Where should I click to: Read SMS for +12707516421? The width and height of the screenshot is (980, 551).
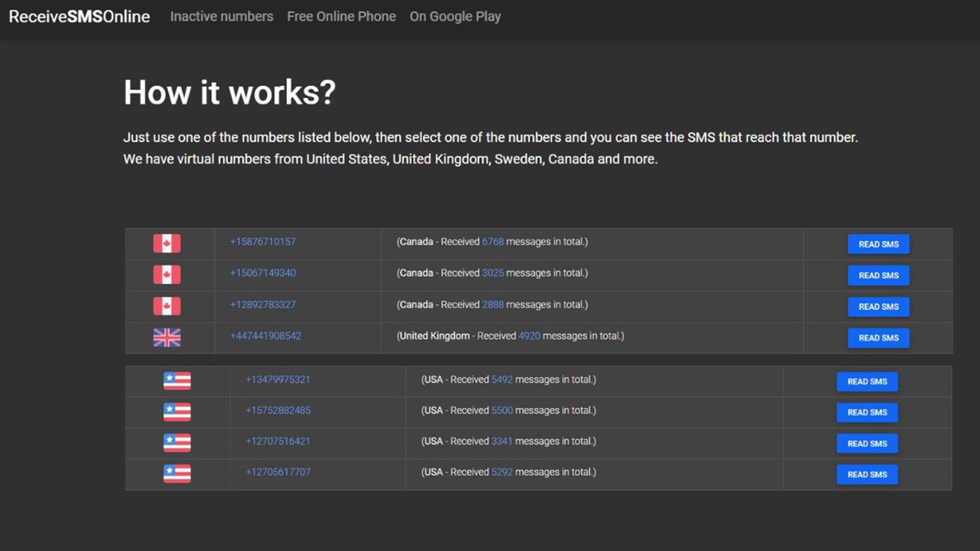point(867,443)
